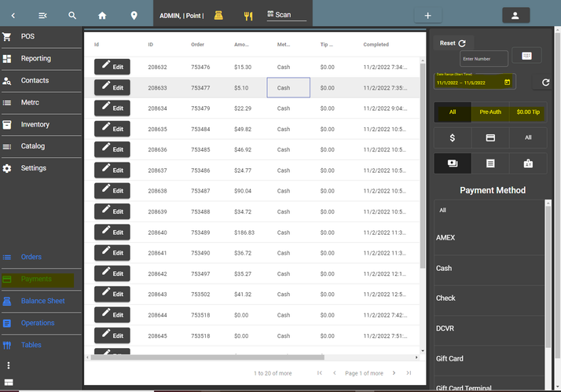
Task: Select the Pre-Auth filter toggle
Action: click(x=490, y=112)
